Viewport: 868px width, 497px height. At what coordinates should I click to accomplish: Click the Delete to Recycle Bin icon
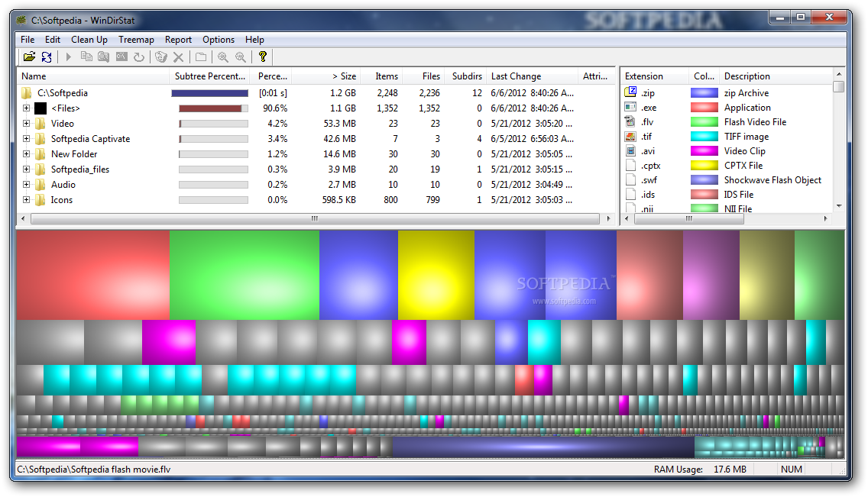pos(161,56)
